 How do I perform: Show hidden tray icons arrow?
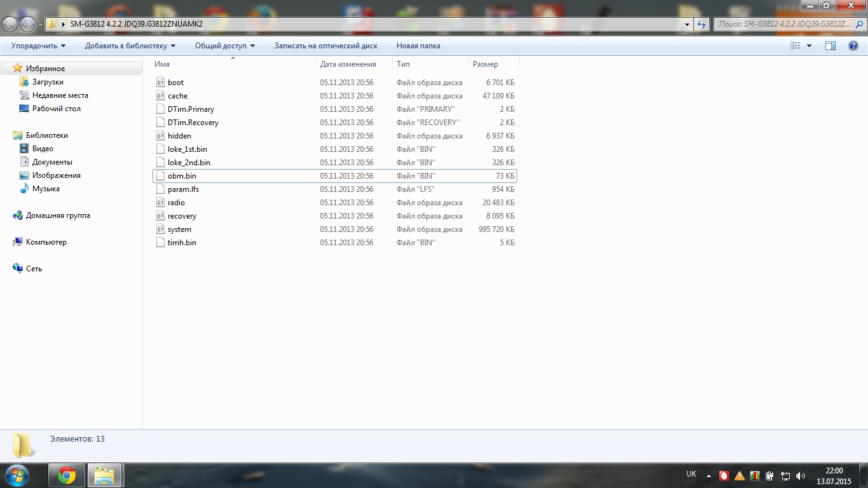pyautogui.click(x=709, y=475)
